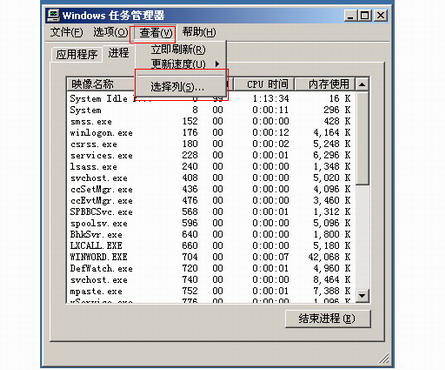Click the 0:00:07 CPU time value
The width and height of the screenshot is (445, 370).
(x=270, y=257)
